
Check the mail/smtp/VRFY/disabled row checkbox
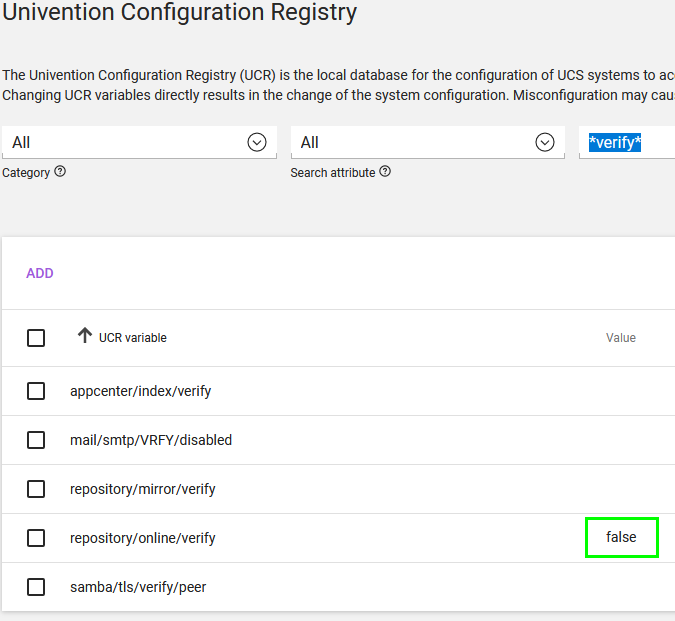[36, 440]
